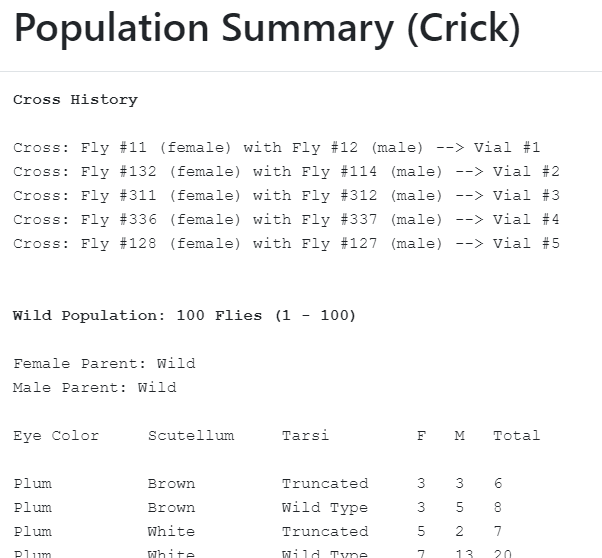The height and width of the screenshot is (558, 602).
Task: Click the Fly #336 cross line
Action: (x=286, y=220)
